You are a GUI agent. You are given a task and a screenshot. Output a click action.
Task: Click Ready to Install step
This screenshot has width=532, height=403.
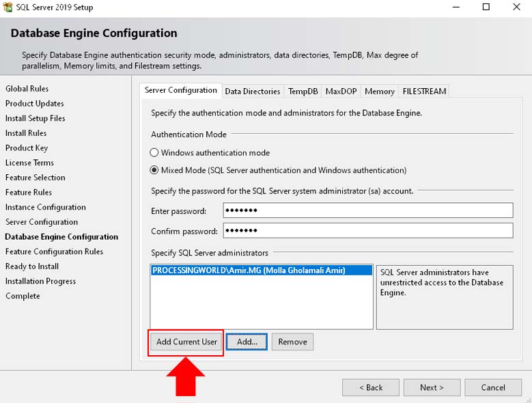[32, 266]
